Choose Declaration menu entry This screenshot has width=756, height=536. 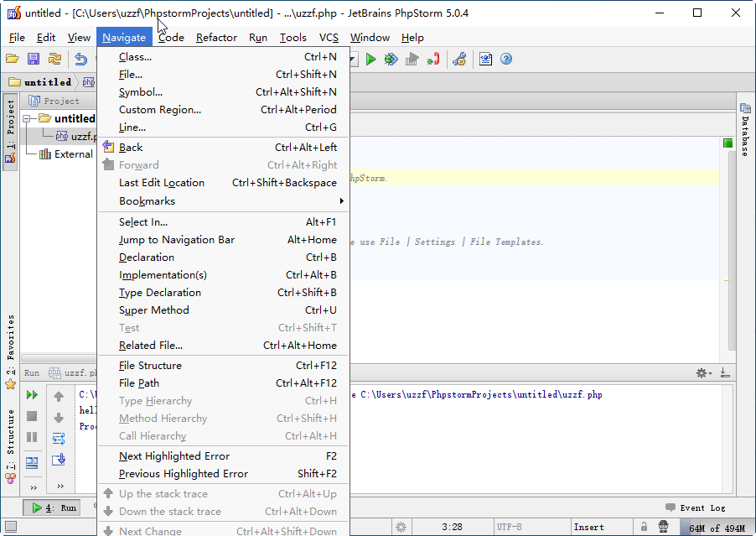click(224, 258)
